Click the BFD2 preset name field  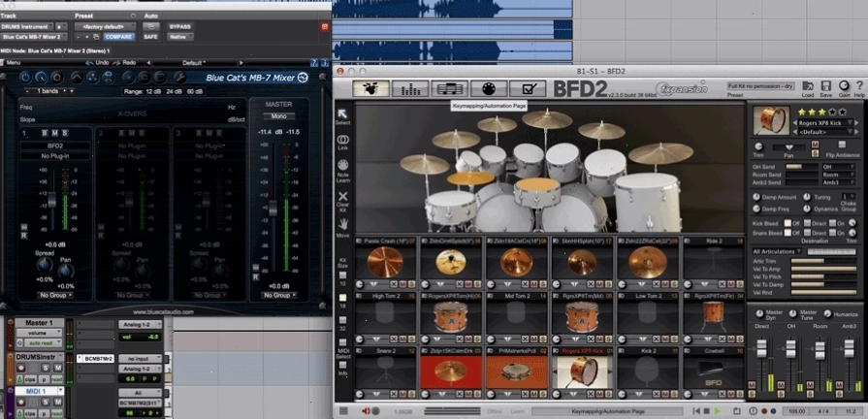pos(760,86)
